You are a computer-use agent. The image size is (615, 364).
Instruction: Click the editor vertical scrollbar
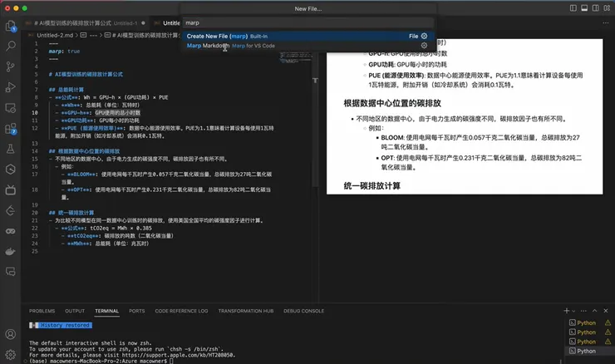tap(315, 114)
